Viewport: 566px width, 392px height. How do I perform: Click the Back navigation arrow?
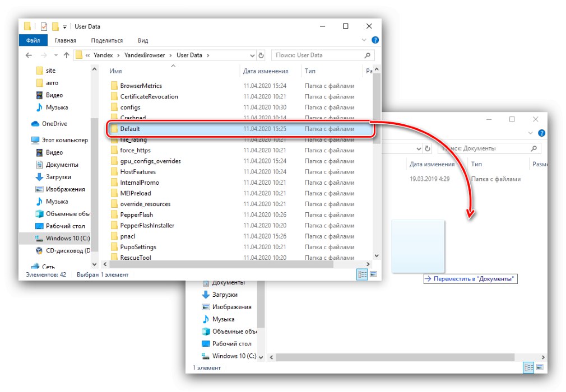28,55
